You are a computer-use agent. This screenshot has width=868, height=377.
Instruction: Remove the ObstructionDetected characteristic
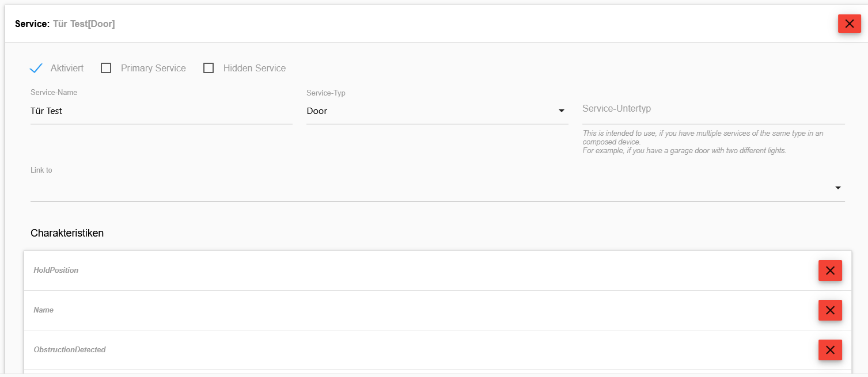tap(830, 350)
